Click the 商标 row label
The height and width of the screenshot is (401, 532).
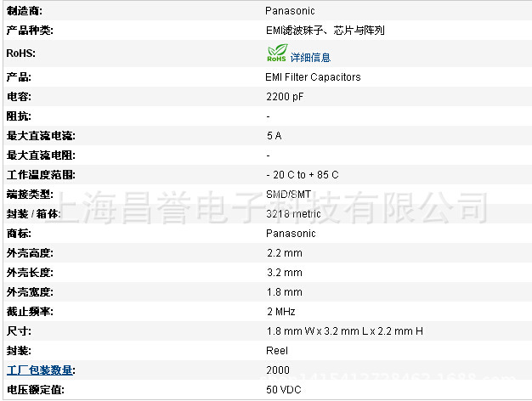19,234
